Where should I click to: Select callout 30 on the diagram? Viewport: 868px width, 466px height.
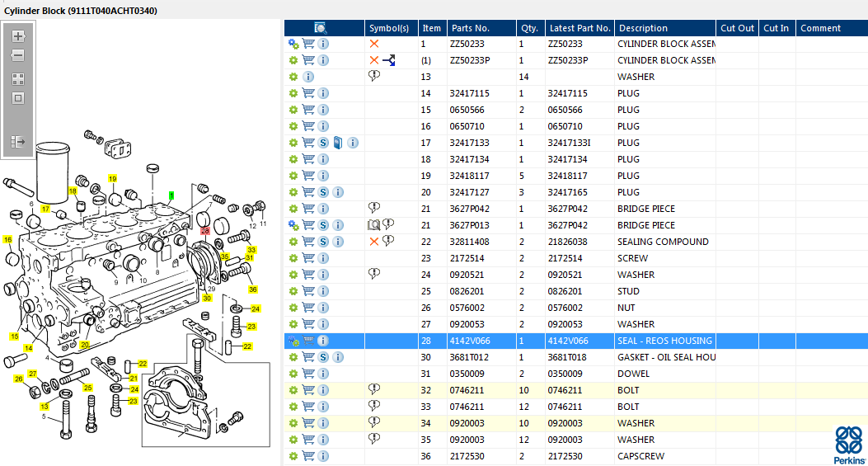[207, 298]
